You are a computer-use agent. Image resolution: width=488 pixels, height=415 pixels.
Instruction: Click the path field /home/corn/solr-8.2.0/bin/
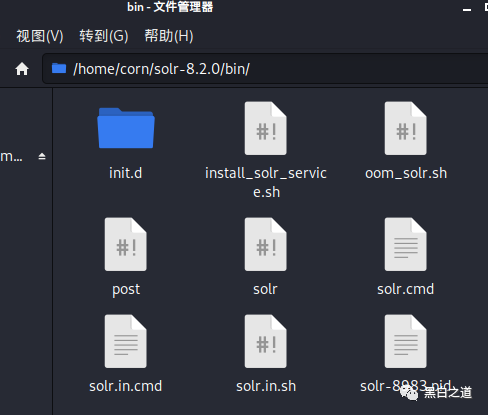point(265,69)
